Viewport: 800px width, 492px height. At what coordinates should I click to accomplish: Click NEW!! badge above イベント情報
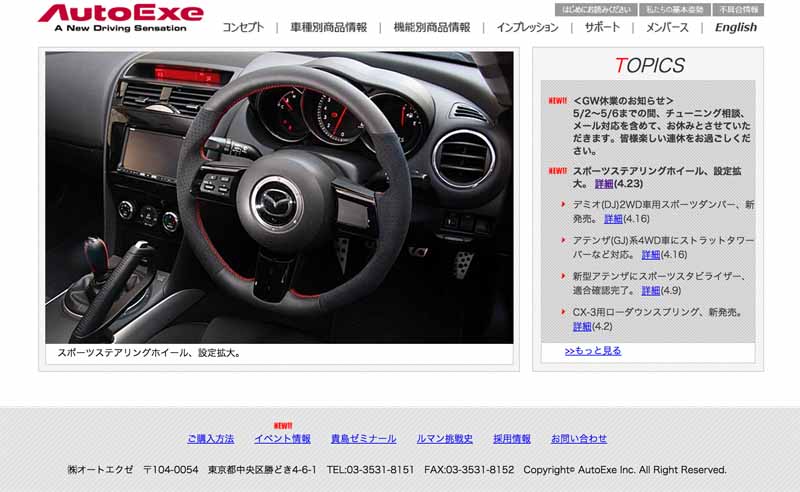[x=283, y=426]
